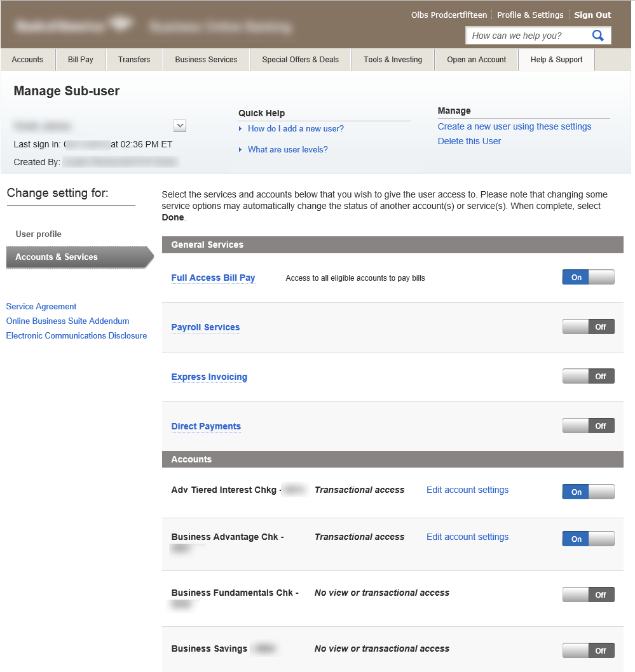Click 'Transactional access' beside Business Advantage Chk
Screen dimensions: 635x672
click(x=359, y=537)
